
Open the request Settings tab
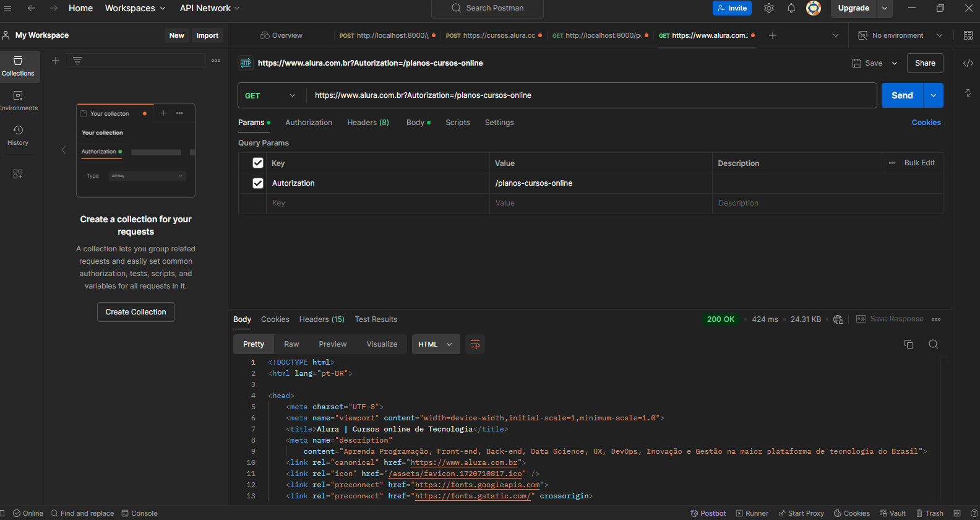coord(499,123)
